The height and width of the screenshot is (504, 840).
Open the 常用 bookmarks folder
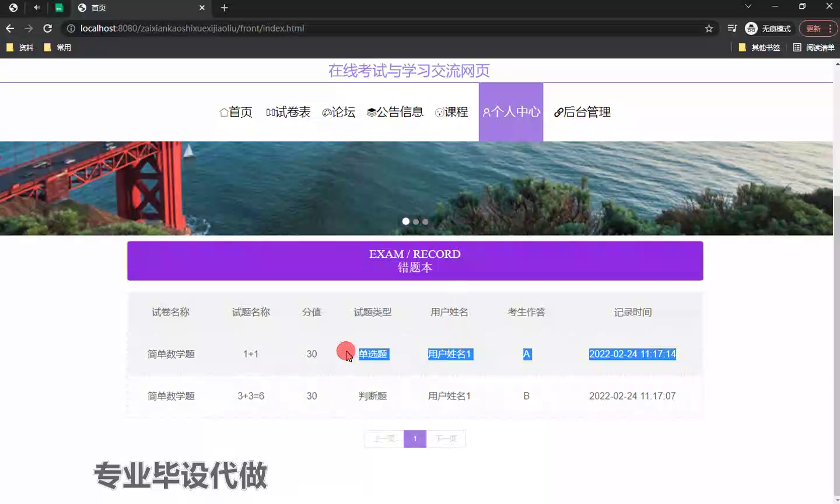tap(58, 48)
